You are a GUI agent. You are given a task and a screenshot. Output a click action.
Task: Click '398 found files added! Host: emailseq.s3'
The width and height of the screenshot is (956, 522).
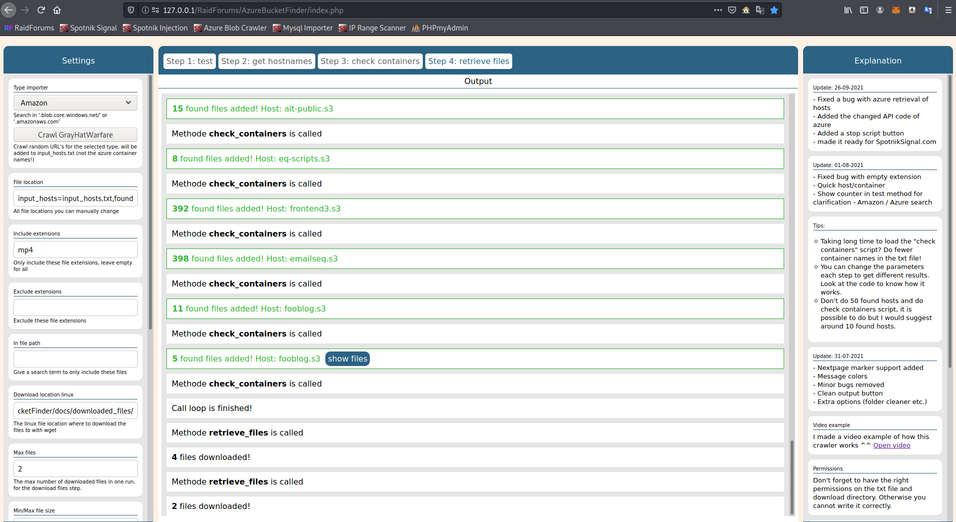475,259
